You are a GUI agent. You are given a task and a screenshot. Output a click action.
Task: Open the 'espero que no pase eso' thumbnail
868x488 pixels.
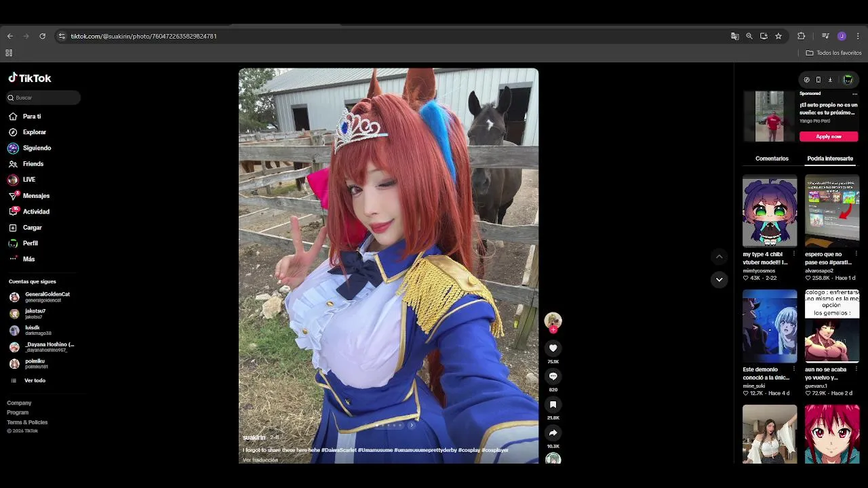pyautogui.click(x=832, y=211)
